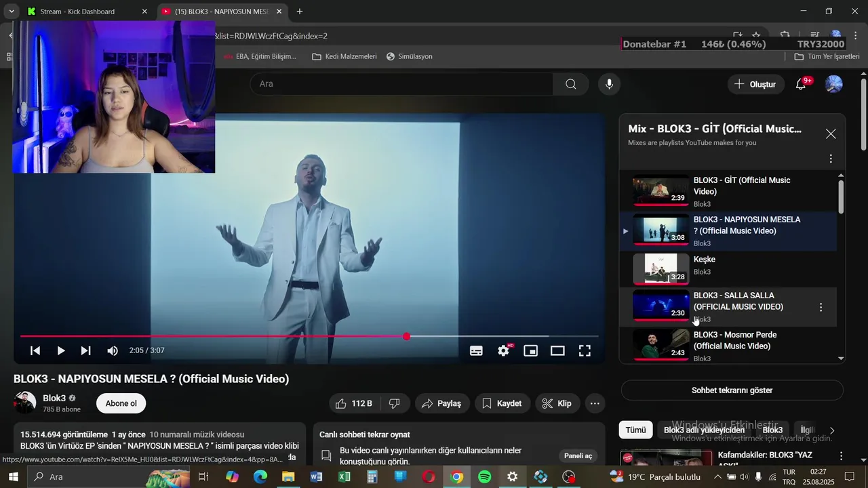
Task: Click the red progress bar scrubber knob
Action: (x=406, y=336)
